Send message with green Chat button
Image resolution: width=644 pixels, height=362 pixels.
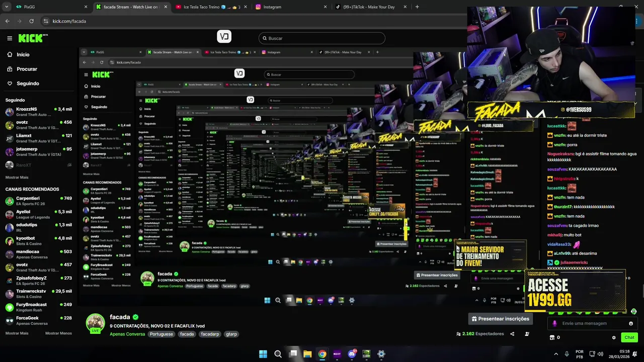629,337
